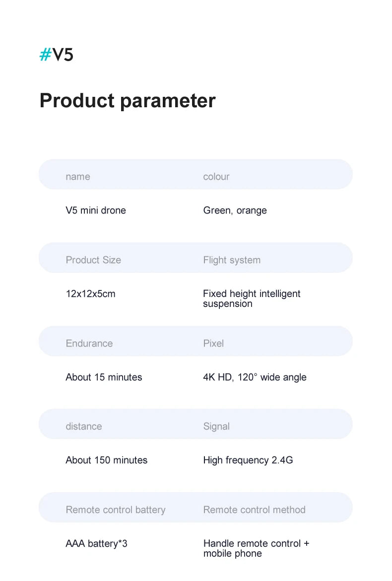Click the teal hash symbol before V5
392x581 pixels.
45,55
